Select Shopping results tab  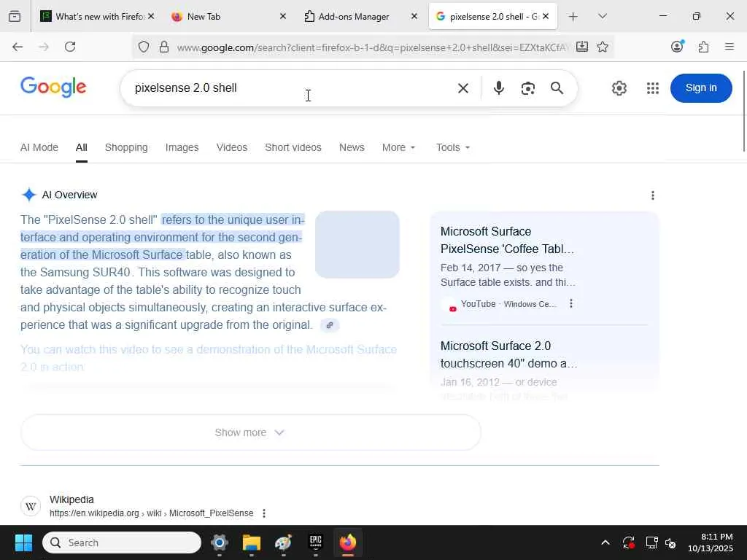point(126,147)
